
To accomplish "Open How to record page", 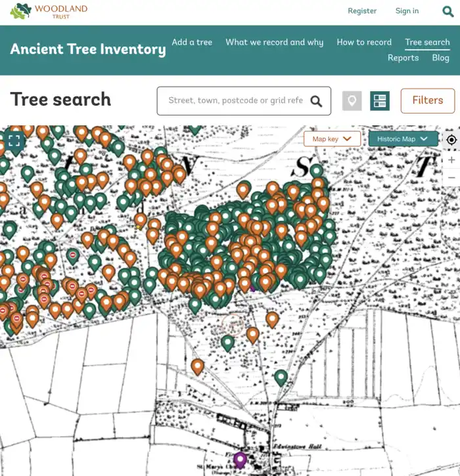I will pyautogui.click(x=364, y=42).
